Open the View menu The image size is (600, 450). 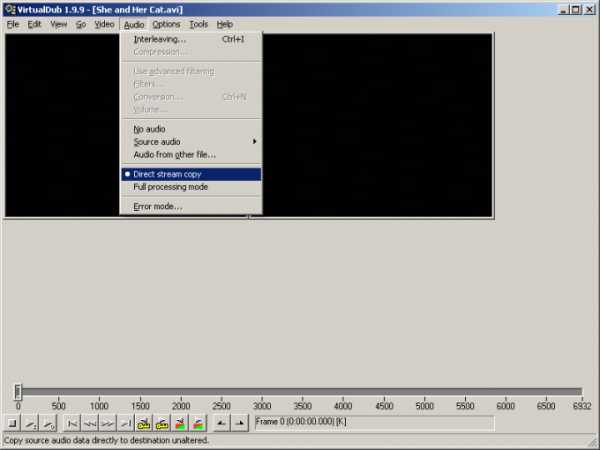coord(59,24)
